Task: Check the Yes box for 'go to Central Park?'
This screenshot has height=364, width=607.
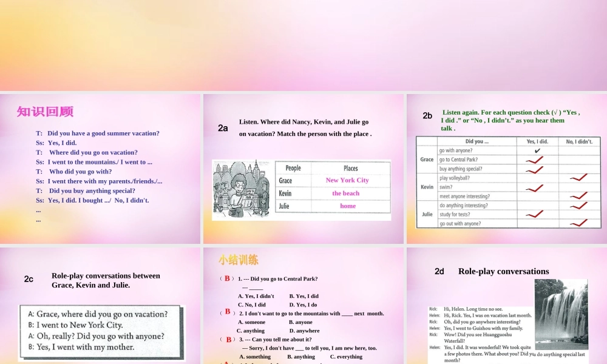Action: (535, 161)
